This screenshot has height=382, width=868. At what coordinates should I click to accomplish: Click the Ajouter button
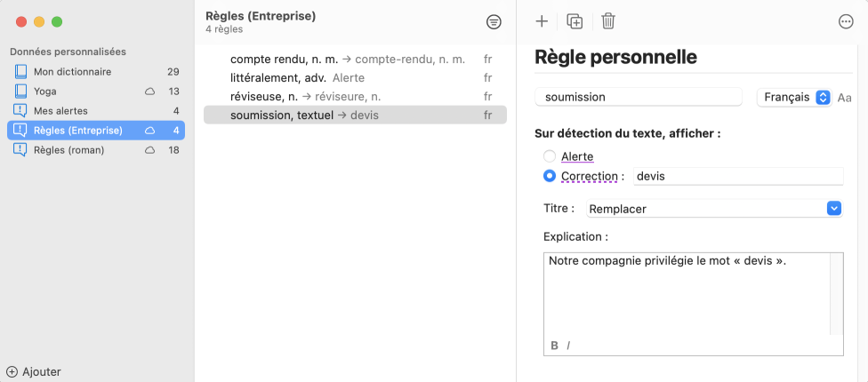tap(34, 372)
